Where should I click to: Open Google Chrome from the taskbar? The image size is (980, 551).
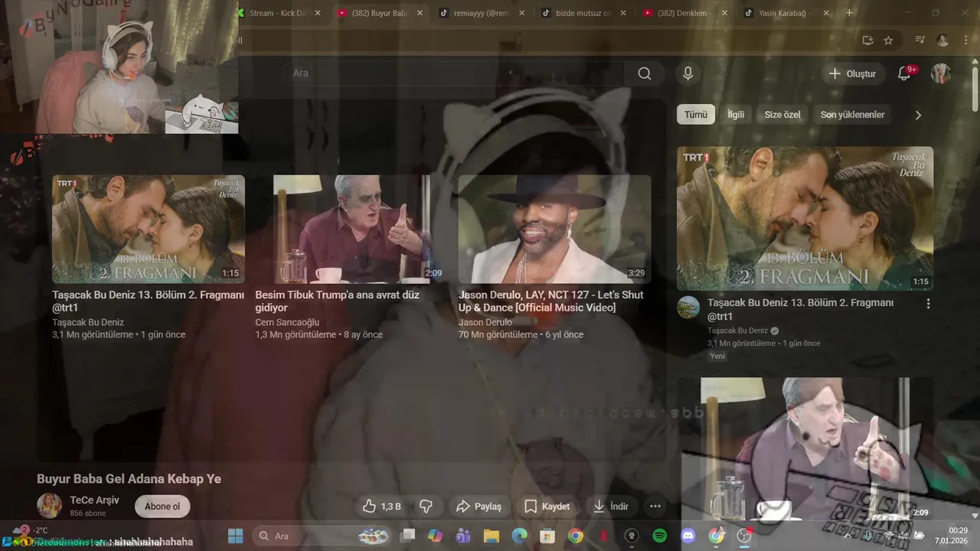[576, 536]
